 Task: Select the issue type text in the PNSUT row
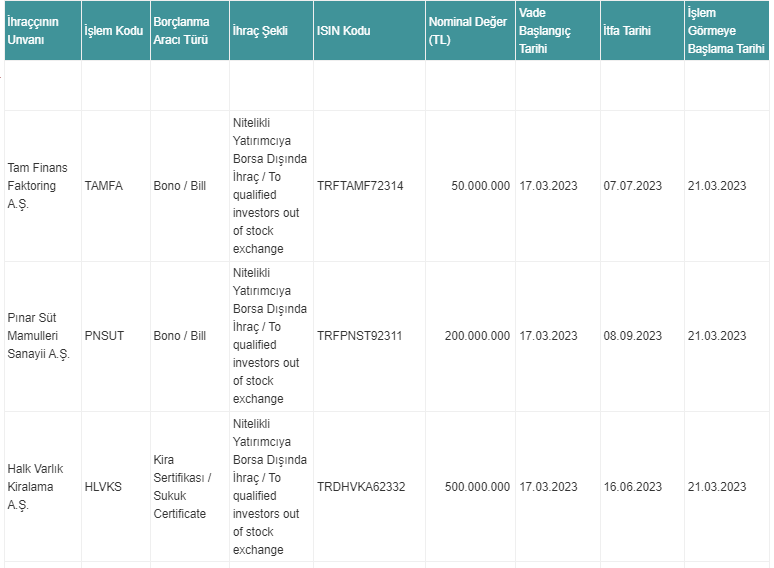click(270, 336)
